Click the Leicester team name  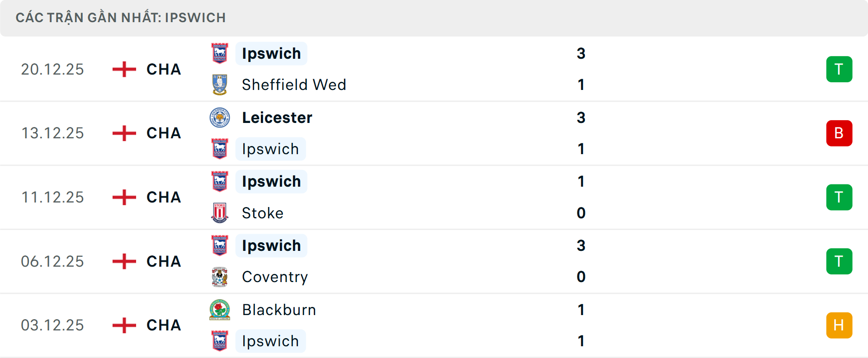point(277,118)
